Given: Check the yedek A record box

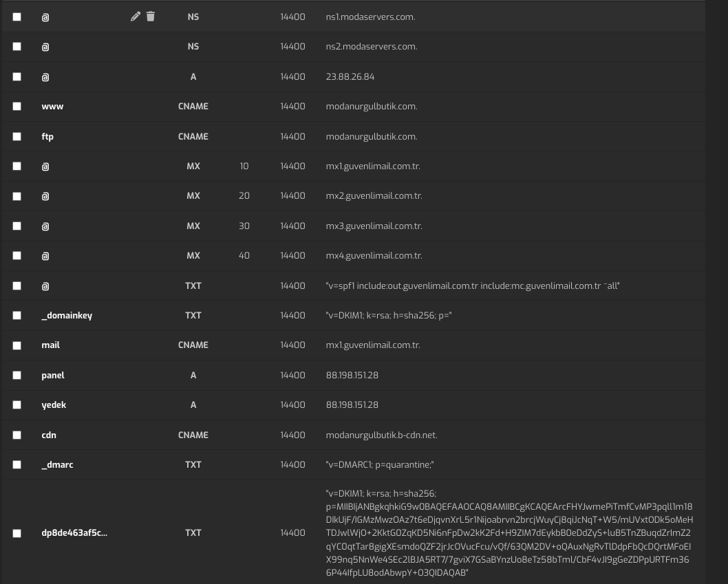Looking at the screenshot, I should (17, 404).
